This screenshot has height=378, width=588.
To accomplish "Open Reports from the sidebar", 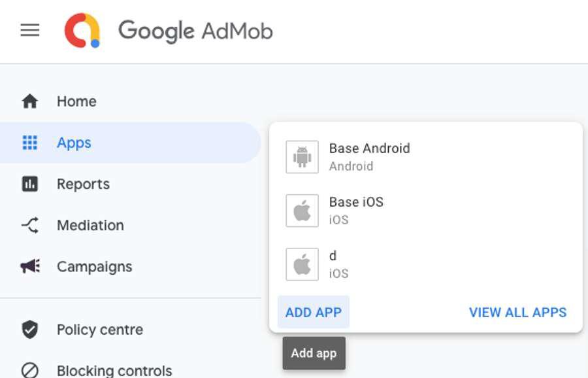I will click(83, 184).
